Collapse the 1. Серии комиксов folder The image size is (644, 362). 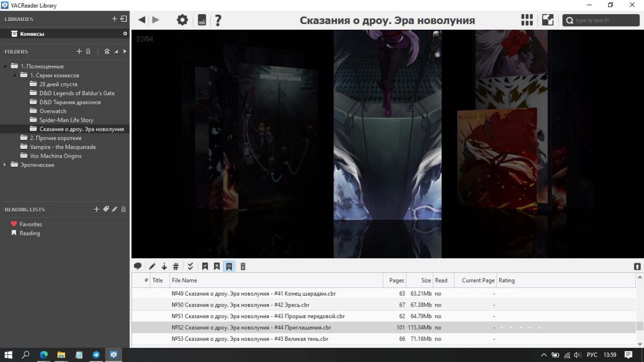(x=15, y=75)
